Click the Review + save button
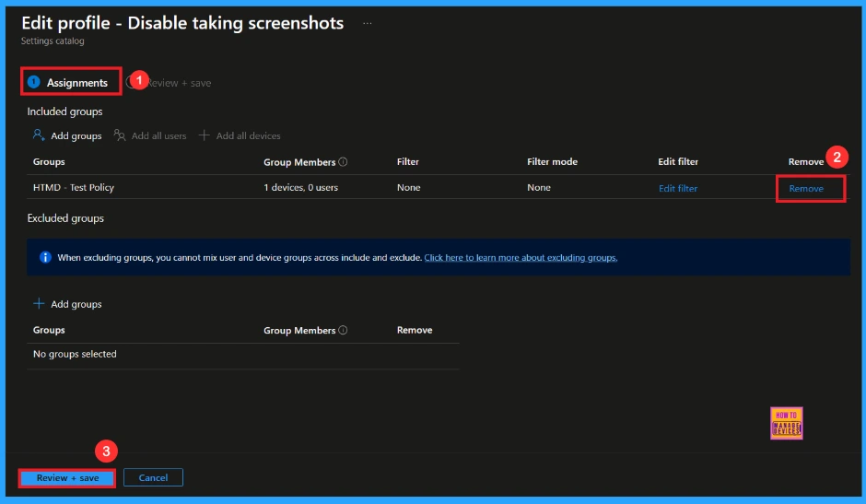866x504 pixels. 67,477
